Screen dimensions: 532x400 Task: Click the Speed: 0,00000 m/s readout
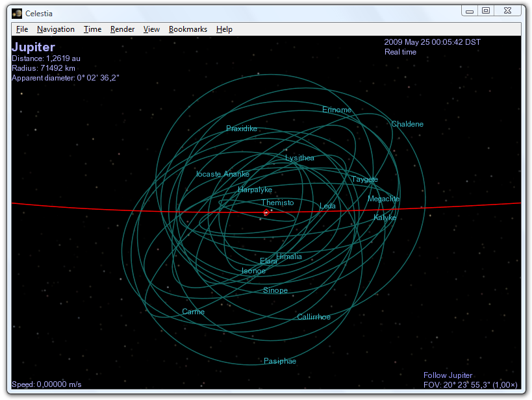47,384
